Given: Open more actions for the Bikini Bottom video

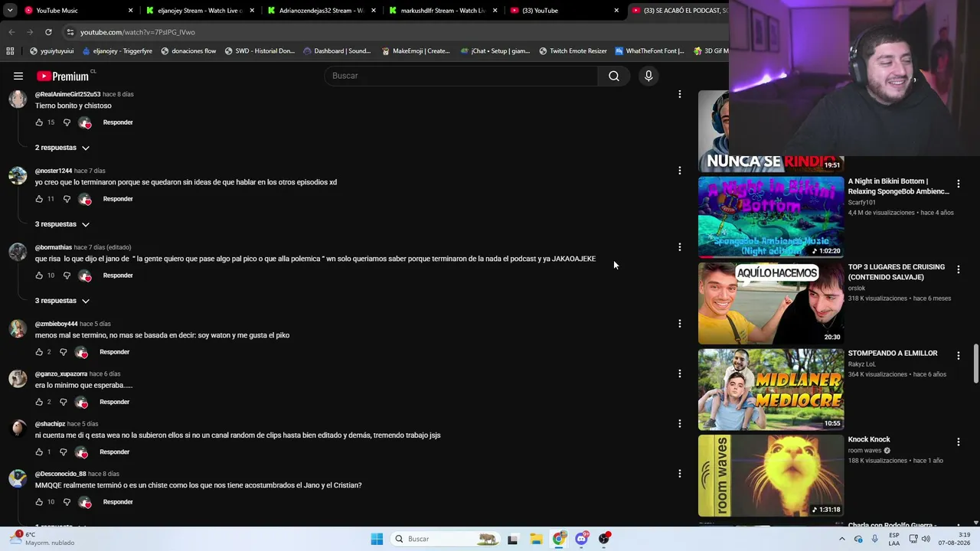Looking at the screenshot, I should coord(958,184).
